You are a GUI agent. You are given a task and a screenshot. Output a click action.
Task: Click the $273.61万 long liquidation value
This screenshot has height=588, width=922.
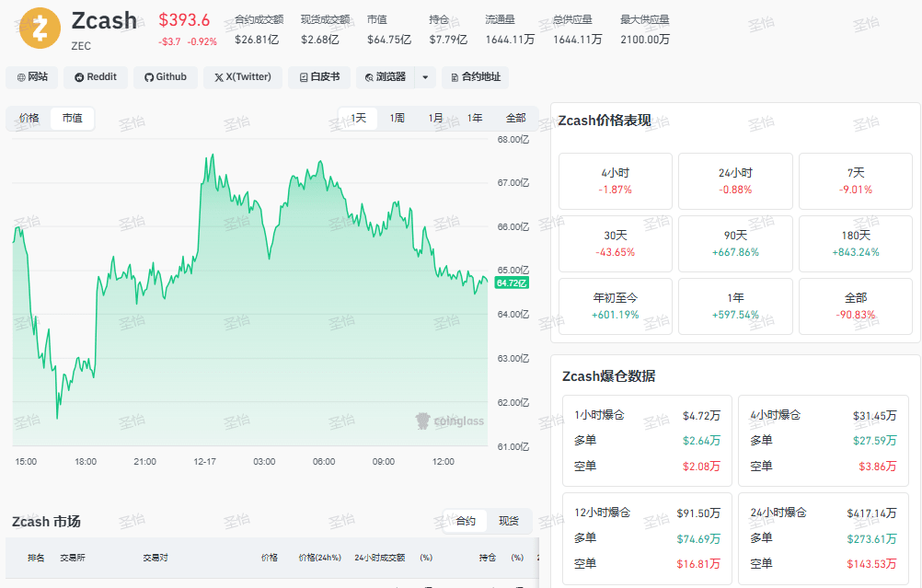[x=872, y=538]
